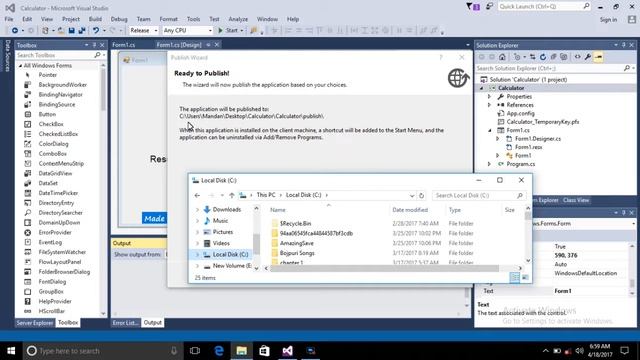Click the help question mark in Publish Wizard

[x=441, y=58]
